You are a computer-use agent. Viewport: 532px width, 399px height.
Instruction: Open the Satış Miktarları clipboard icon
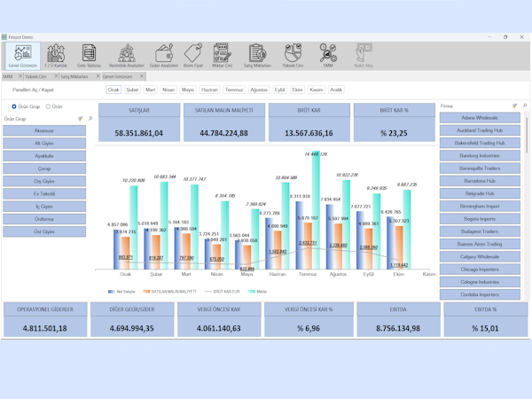click(x=257, y=56)
